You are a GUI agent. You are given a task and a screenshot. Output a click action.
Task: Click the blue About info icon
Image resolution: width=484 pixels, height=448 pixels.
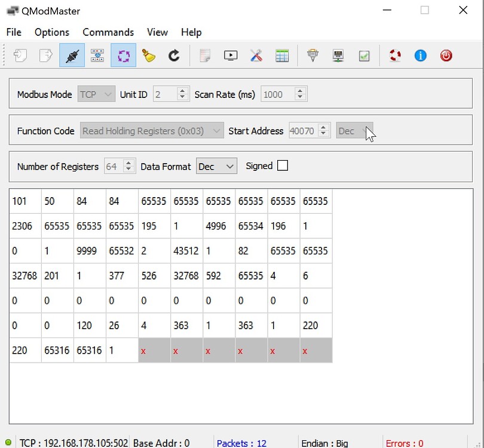421,56
